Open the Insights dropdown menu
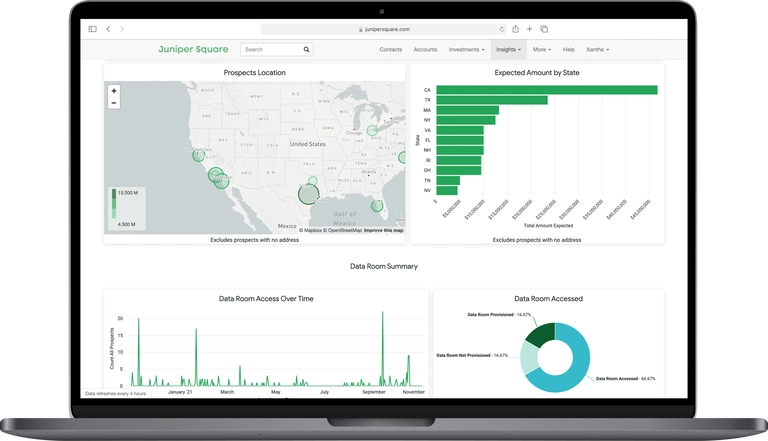The height and width of the screenshot is (441, 768). [x=508, y=49]
